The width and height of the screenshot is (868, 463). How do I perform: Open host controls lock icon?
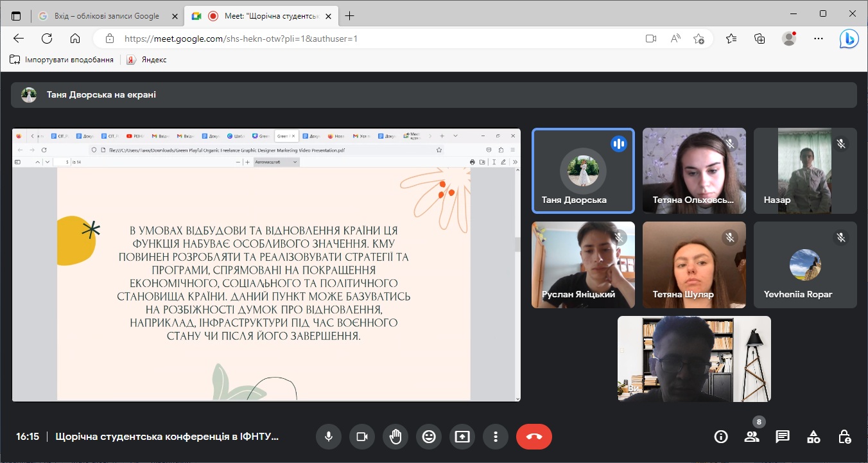[844, 437]
